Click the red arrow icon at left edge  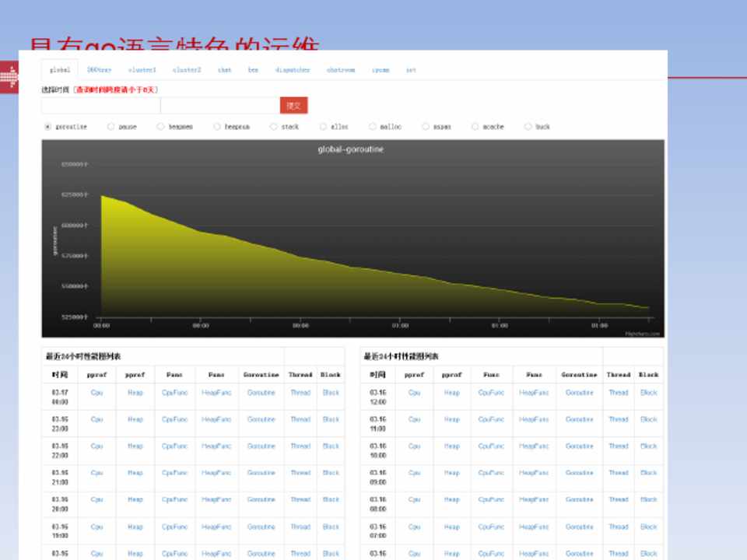[x=9, y=75]
